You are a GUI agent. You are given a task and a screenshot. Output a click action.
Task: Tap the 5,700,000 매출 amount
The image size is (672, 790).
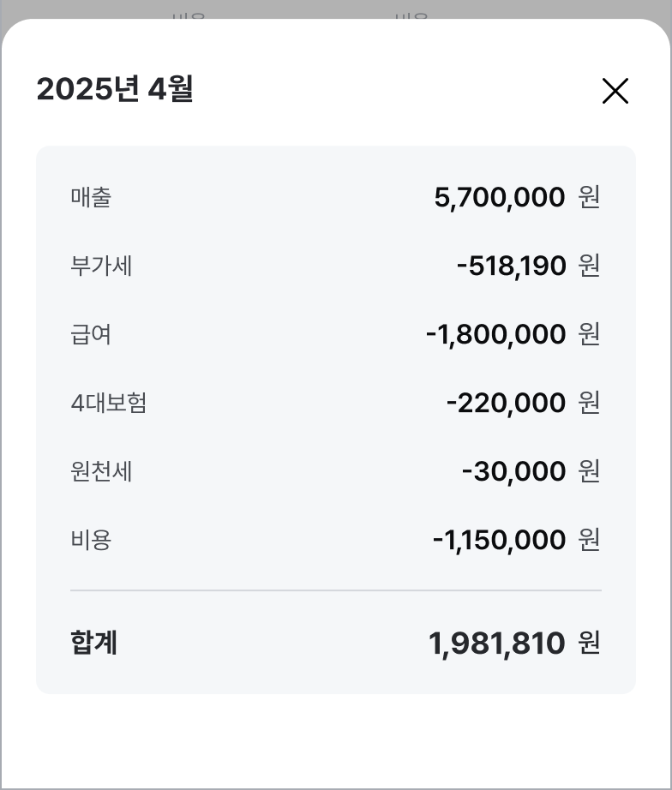500,197
